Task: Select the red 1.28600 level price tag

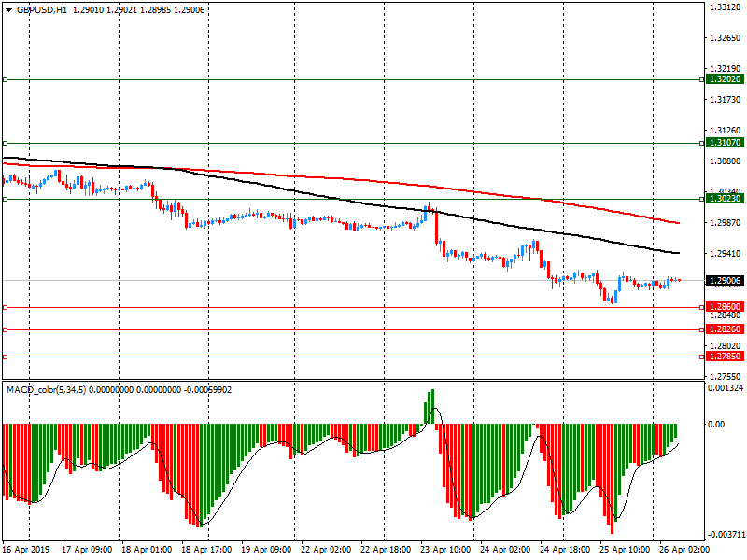Action: click(x=725, y=307)
